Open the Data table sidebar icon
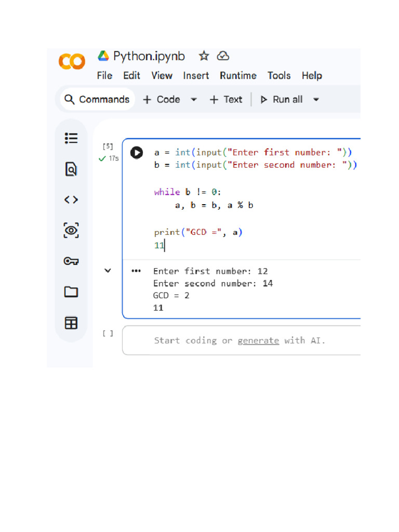399x532 pixels. [x=71, y=323]
